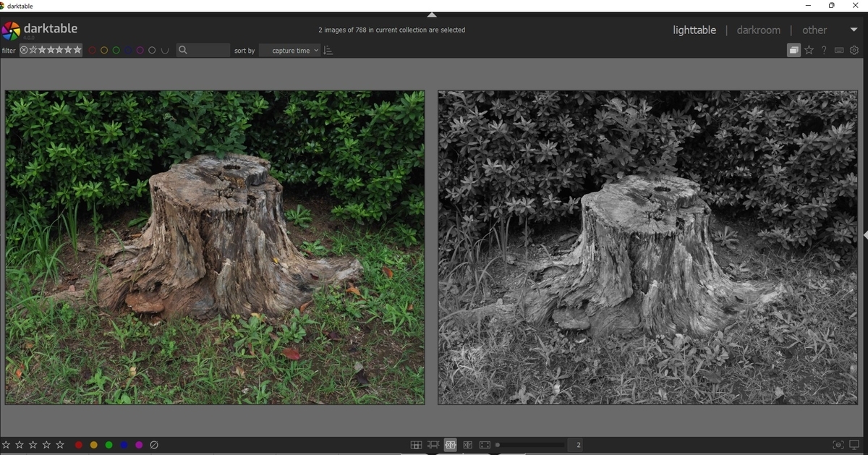Screen dimensions: 868x455
Task: Adjust the images-per-row zoom slider
Action: (530, 445)
